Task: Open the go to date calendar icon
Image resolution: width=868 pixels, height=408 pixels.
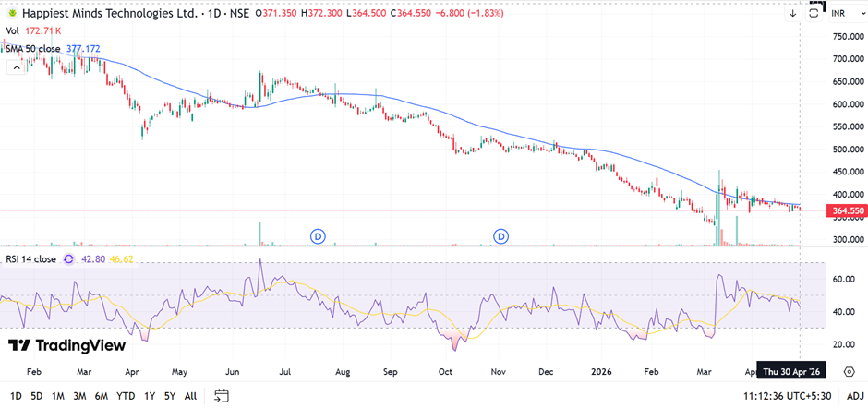Action: [x=222, y=396]
